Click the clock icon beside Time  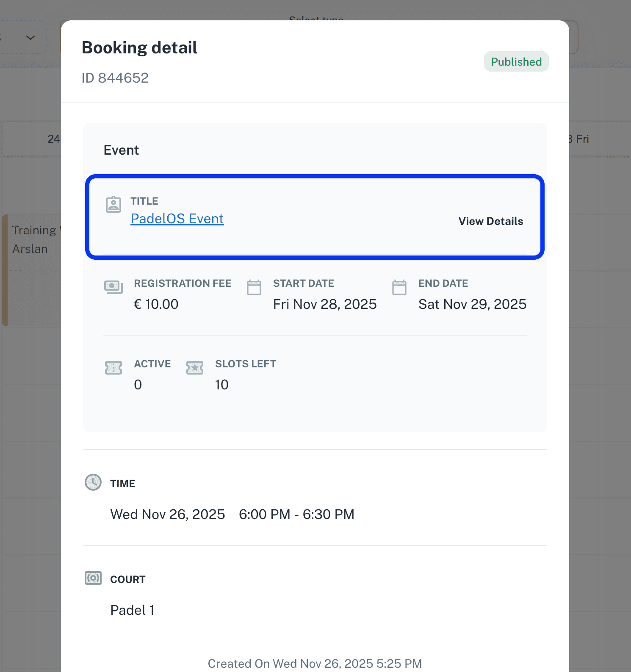pyautogui.click(x=93, y=482)
